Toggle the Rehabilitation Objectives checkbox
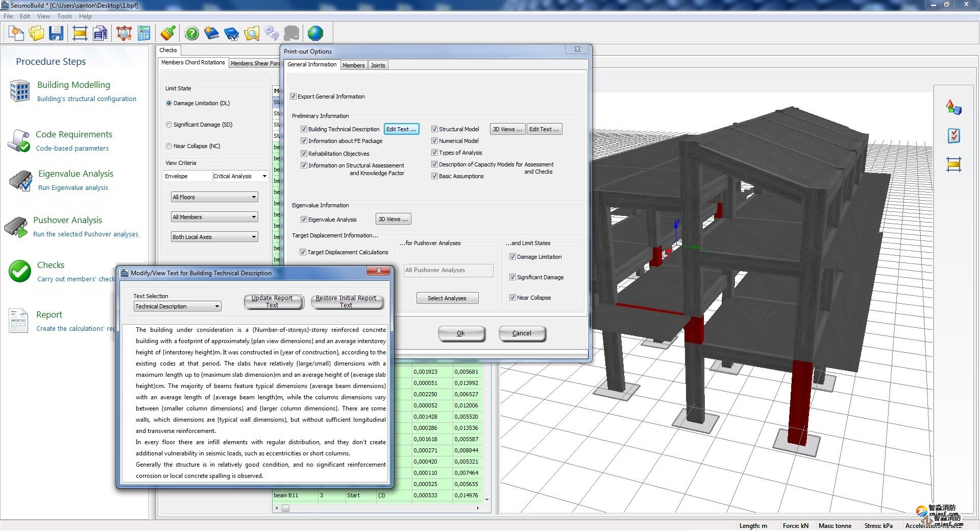Screen dimensions: 980x532 coord(304,154)
